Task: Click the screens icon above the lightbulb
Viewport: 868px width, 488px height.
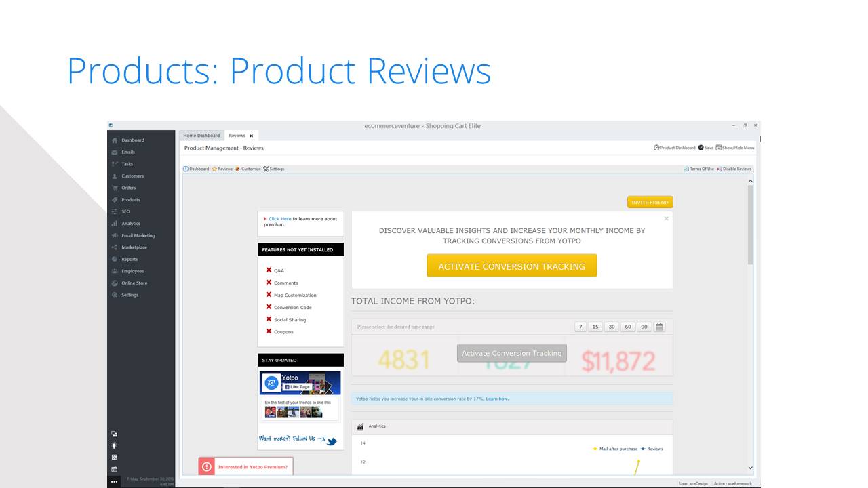Action: pos(115,434)
